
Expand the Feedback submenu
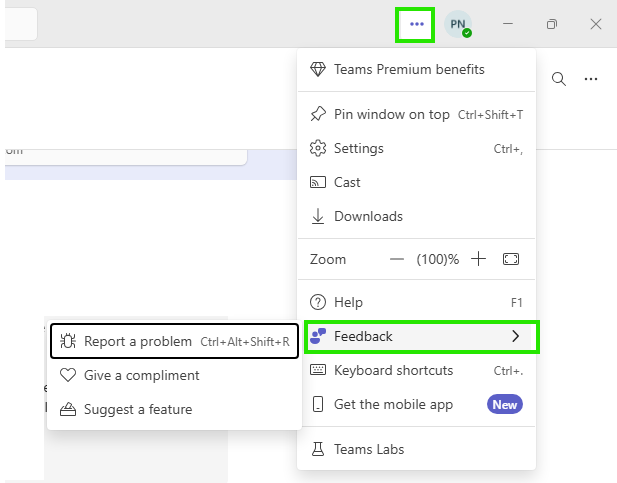pos(417,336)
